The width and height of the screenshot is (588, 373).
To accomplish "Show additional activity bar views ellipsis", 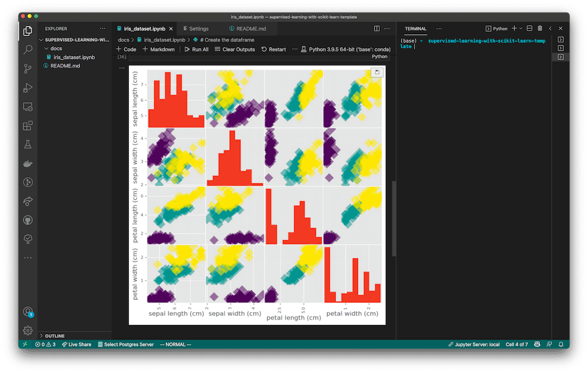I will [x=28, y=258].
